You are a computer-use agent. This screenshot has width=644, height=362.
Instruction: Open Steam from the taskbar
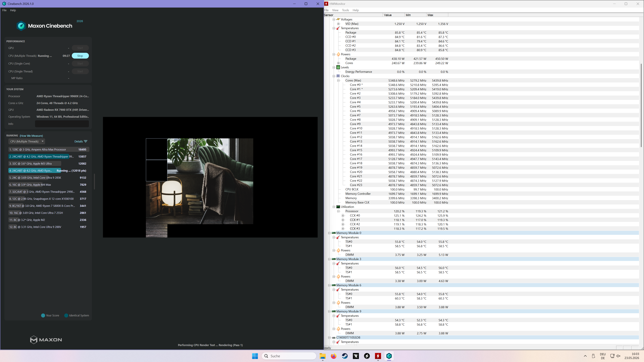pyautogui.click(x=345, y=356)
